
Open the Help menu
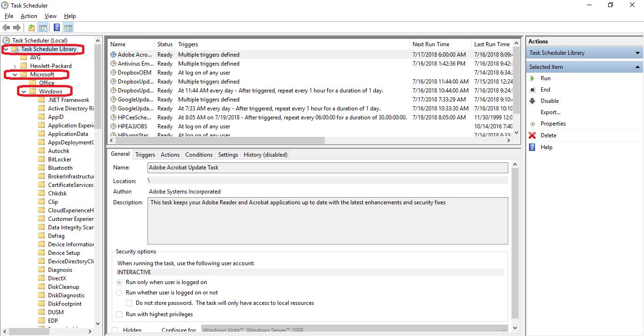70,16
